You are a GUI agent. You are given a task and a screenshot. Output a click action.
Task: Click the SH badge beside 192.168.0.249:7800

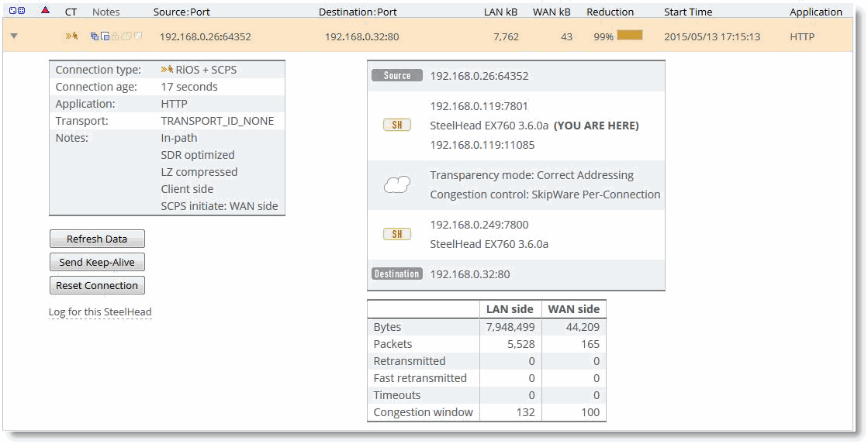[396, 234]
